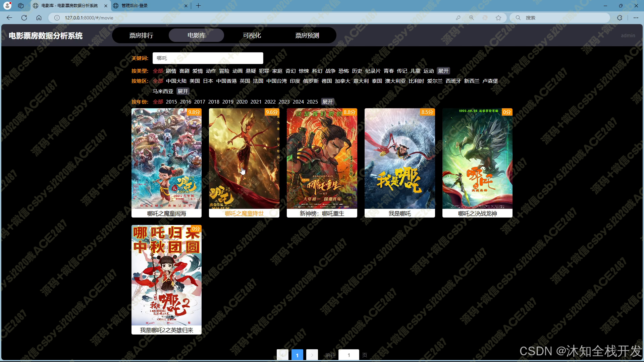This screenshot has width=644, height=362.
Task: Select the 动画 genre filter
Action: coord(237,71)
